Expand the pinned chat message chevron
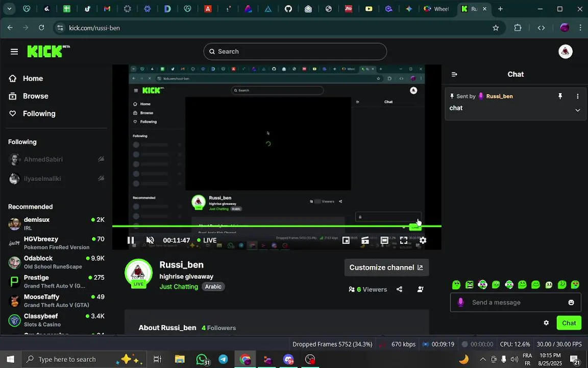The image size is (588, 368). click(577, 110)
